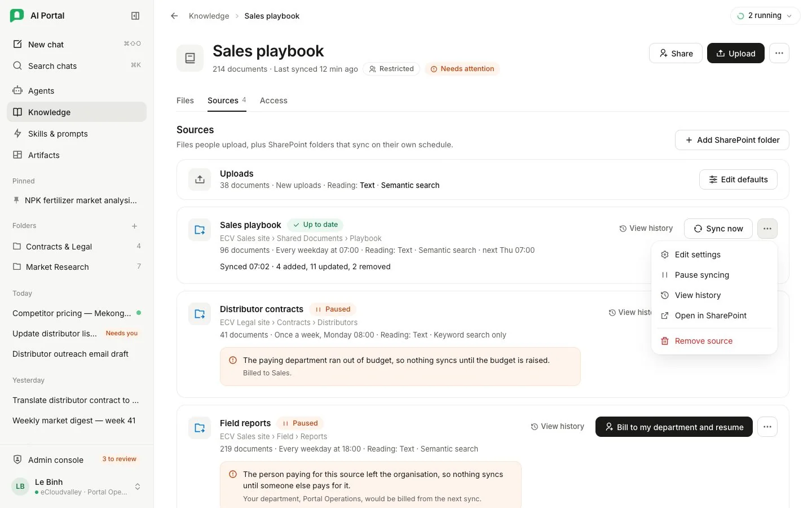Open Artifacts section
This screenshot has height=508, width=812.
point(77,155)
